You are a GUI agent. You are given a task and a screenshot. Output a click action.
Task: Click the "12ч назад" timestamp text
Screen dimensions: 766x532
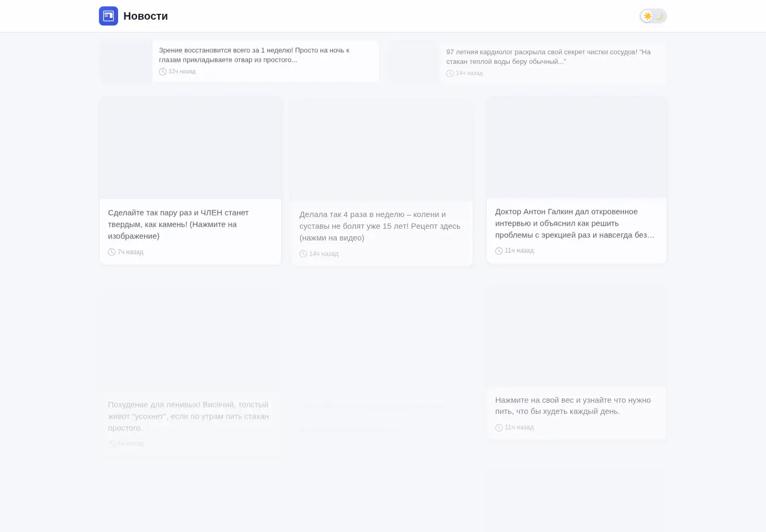(x=182, y=71)
